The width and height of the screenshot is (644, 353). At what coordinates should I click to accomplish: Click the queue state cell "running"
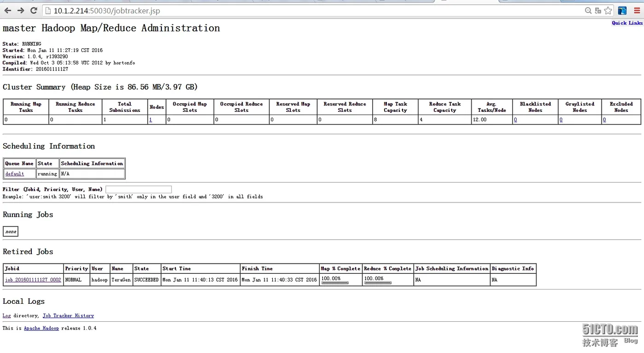[47, 174]
